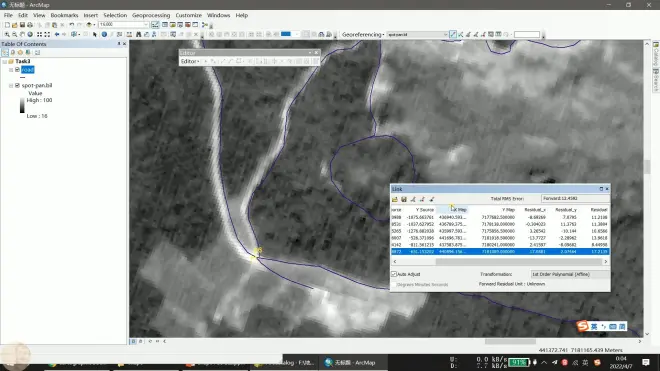Collapse the spot-pan.bil layer tree
This screenshot has height=371, width=660.
[x=11, y=85]
